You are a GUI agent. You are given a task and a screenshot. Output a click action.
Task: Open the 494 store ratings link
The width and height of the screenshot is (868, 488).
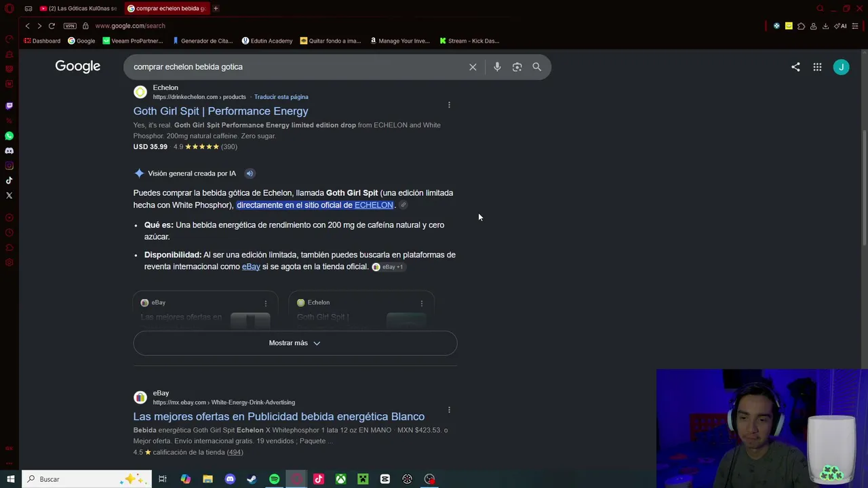(235, 452)
